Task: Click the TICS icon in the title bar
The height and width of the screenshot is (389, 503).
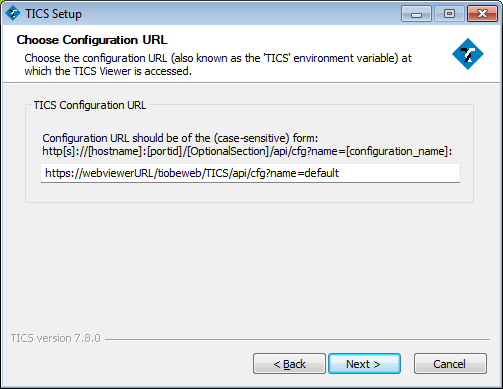Action: pos(13,14)
